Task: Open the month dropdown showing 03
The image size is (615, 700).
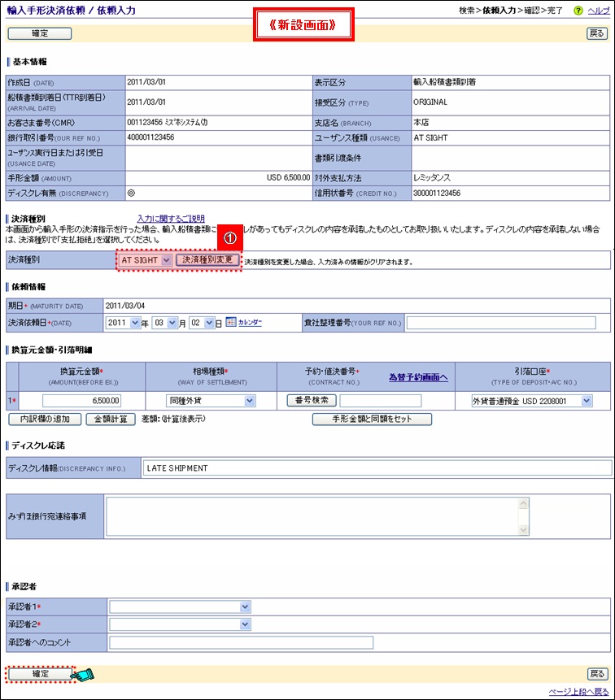Action: pos(165,323)
